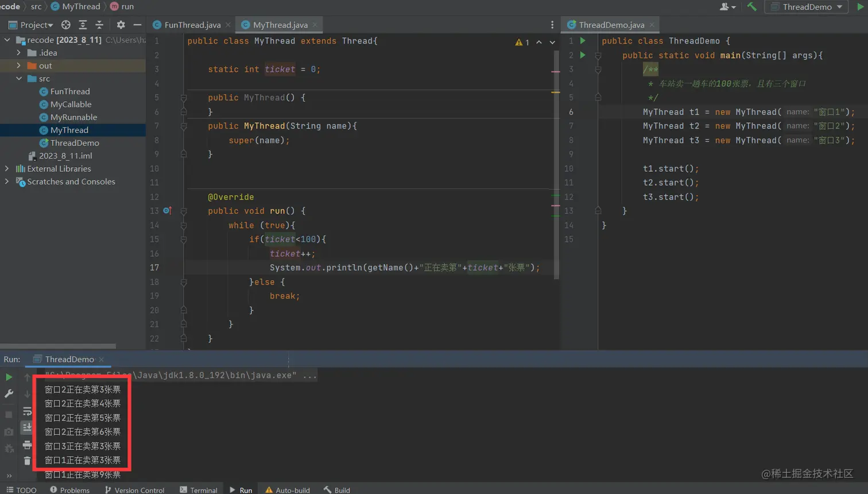Clear the console with the trash icon
868x494 pixels.
click(27, 461)
